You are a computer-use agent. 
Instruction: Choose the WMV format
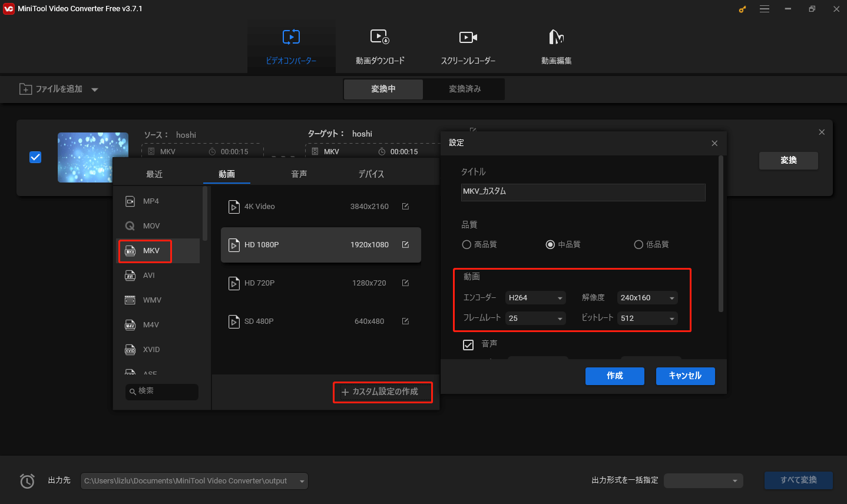click(159, 300)
